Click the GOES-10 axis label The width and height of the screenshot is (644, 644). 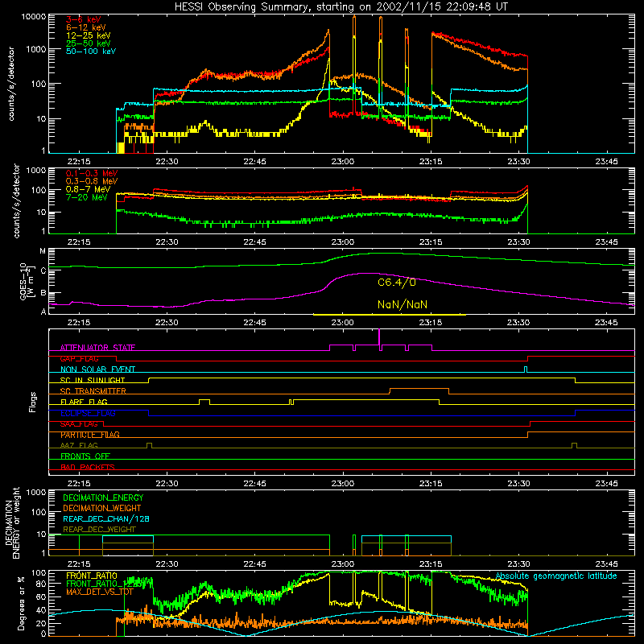[x=26, y=281]
